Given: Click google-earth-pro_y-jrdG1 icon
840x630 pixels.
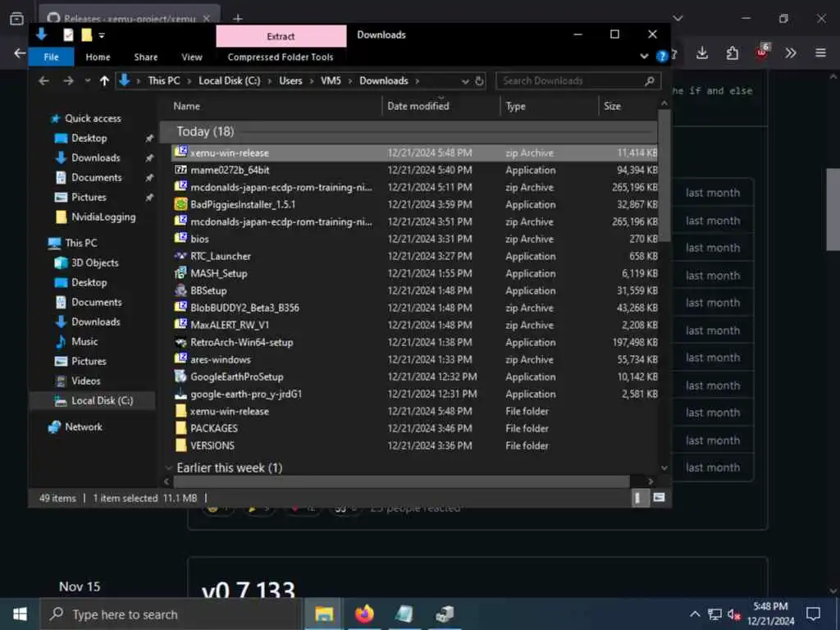Looking at the screenshot, I should (x=180, y=394).
